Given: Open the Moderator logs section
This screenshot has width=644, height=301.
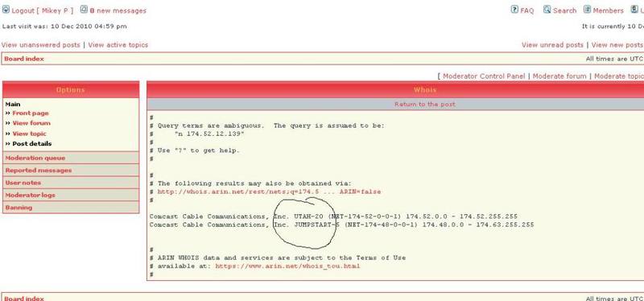Looking at the screenshot, I should tap(71, 195).
